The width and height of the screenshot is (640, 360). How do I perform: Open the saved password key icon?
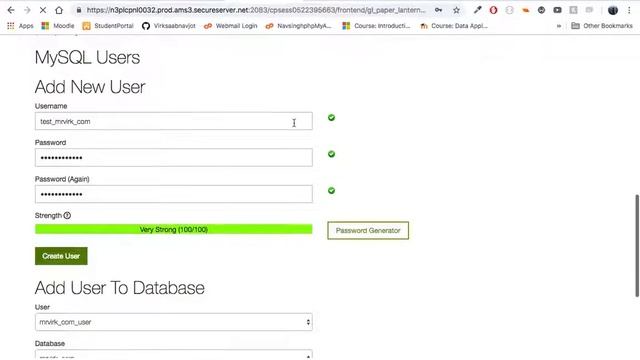point(438,10)
